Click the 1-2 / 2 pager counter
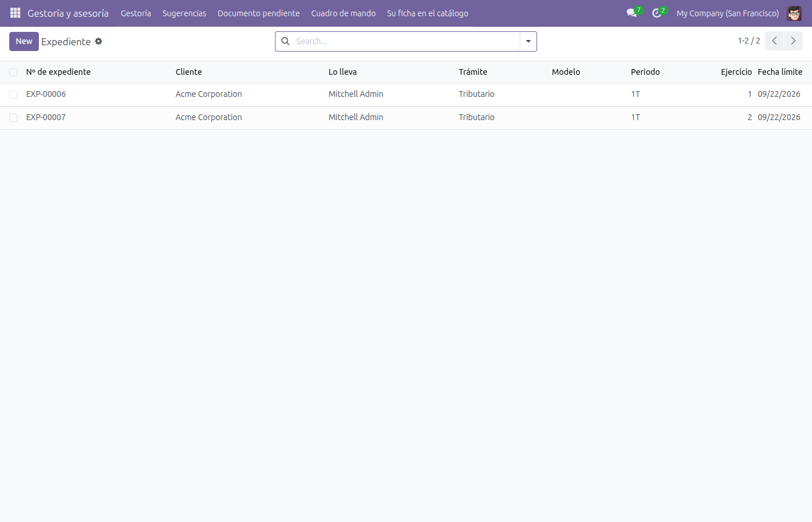The height and width of the screenshot is (522, 812). click(x=749, y=41)
